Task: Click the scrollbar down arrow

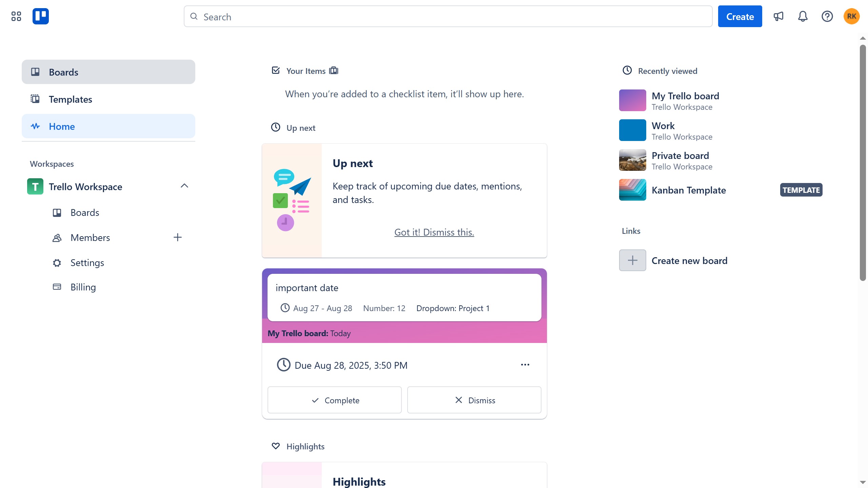Action: [863, 482]
